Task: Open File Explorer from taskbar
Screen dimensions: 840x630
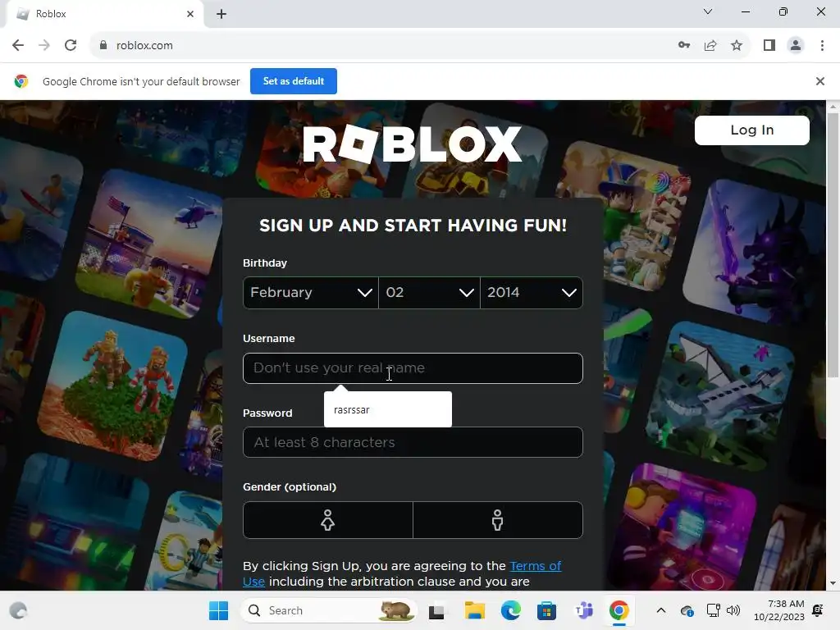Action: 474,610
